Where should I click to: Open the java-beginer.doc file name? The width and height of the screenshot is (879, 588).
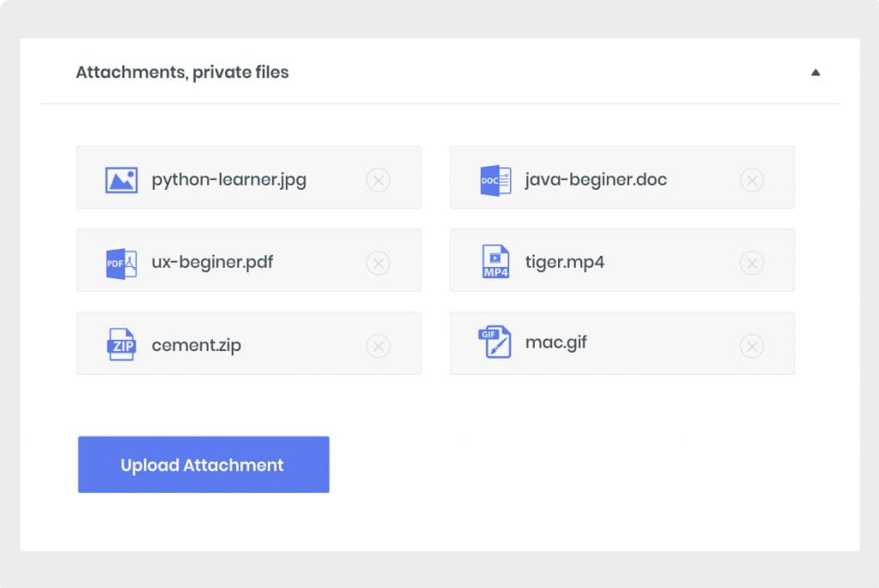[596, 180]
